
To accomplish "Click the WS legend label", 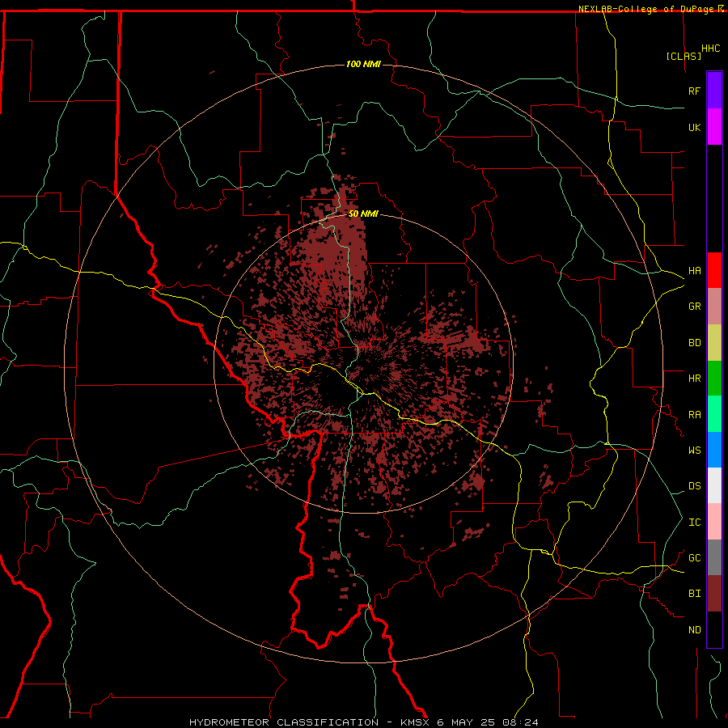I will coord(694,451).
